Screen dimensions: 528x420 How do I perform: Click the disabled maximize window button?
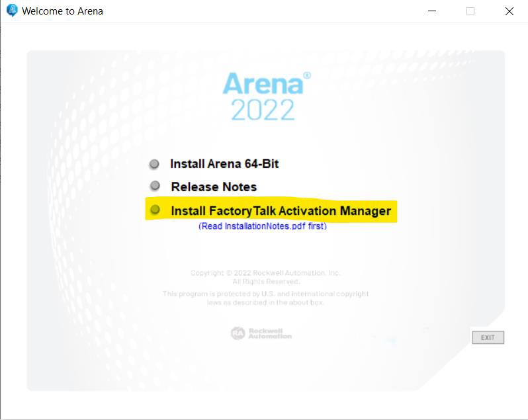pyautogui.click(x=470, y=11)
